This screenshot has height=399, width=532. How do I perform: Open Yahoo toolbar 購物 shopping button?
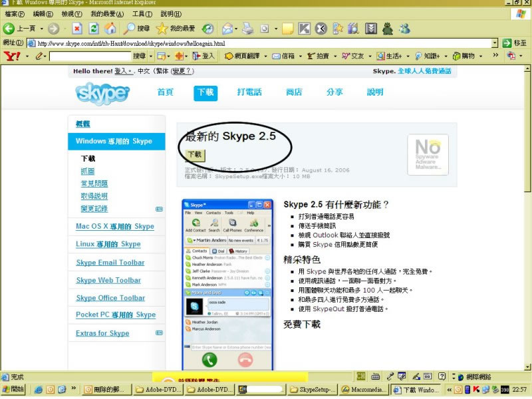[x=464, y=56]
